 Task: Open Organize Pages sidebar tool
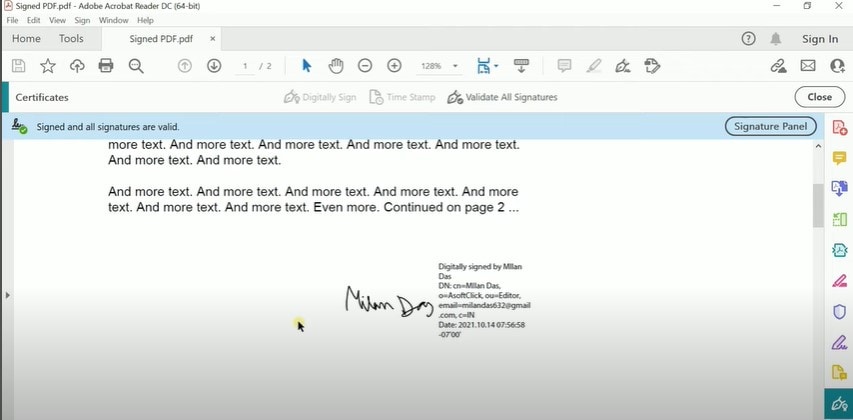(x=840, y=220)
